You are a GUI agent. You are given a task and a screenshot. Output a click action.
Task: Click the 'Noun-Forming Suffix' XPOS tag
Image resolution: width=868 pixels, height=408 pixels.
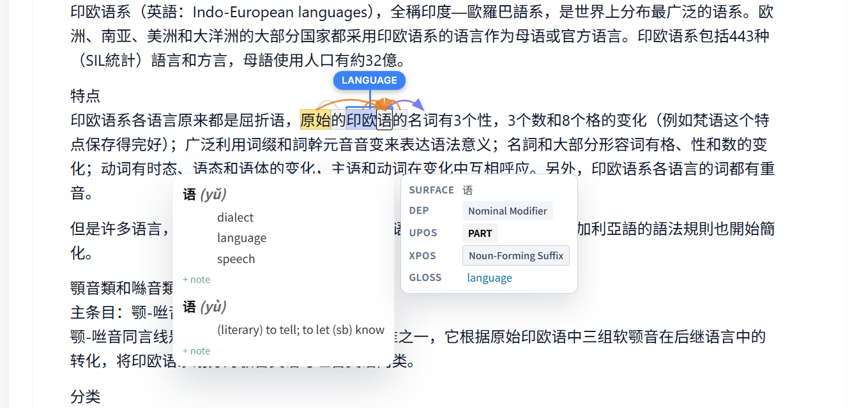tap(516, 255)
